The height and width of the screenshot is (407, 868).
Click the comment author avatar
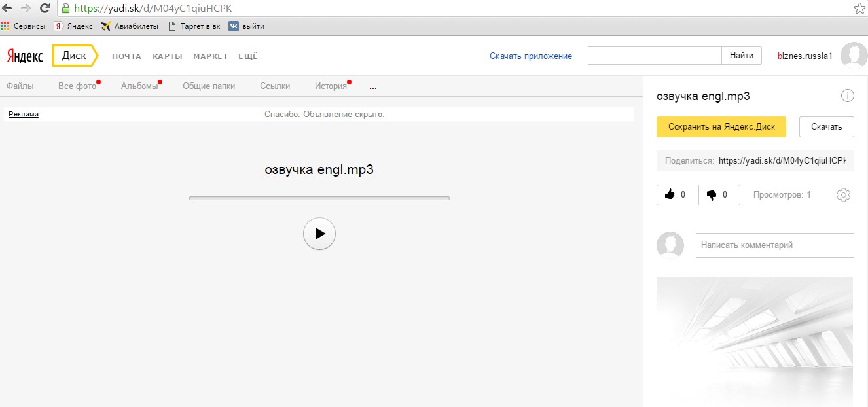[x=670, y=245]
